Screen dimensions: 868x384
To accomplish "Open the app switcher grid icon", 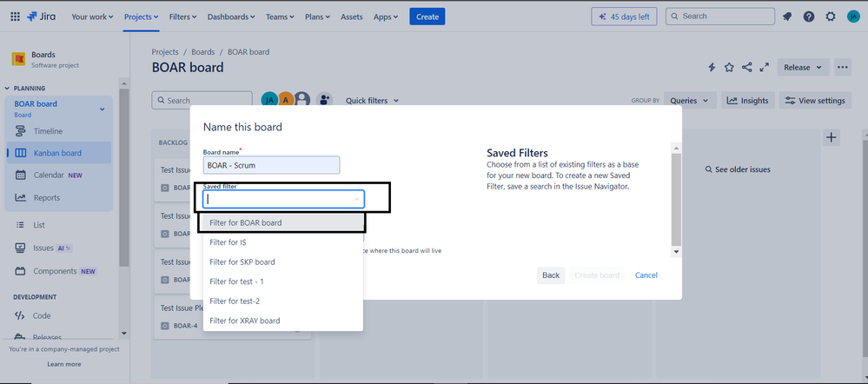I will 16,17.
